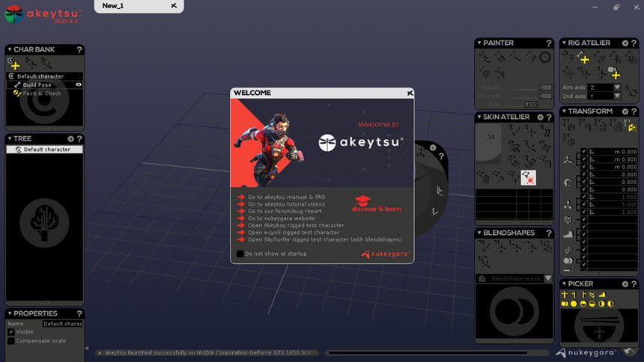Select the foot picker icon

tap(602, 295)
